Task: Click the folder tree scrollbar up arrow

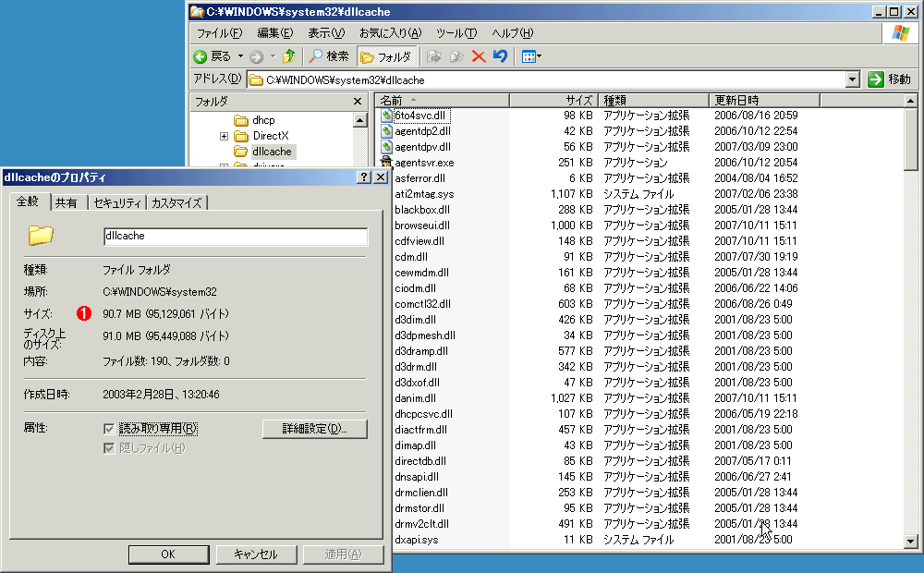Action: tap(359, 120)
